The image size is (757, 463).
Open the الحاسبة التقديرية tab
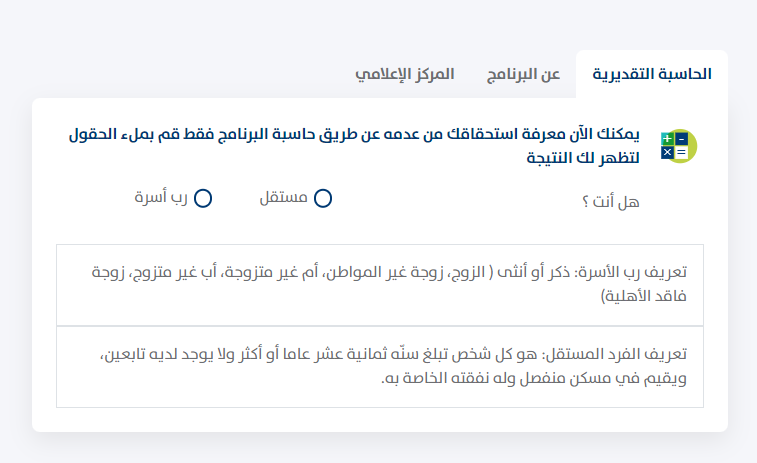[652, 74]
